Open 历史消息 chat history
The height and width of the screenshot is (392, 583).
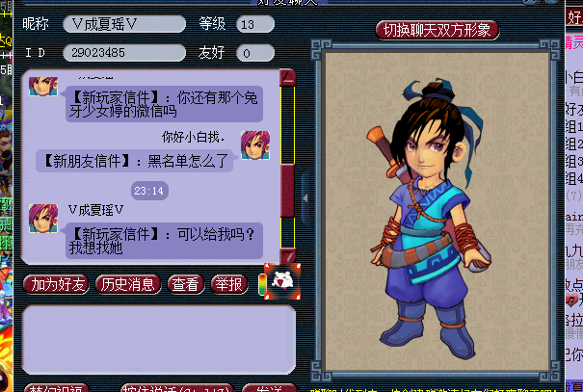click(x=128, y=285)
